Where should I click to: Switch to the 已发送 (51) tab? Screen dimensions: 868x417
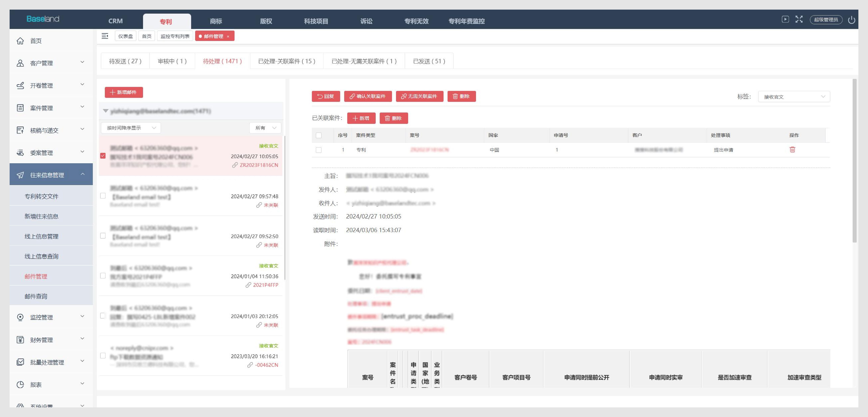(429, 61)
